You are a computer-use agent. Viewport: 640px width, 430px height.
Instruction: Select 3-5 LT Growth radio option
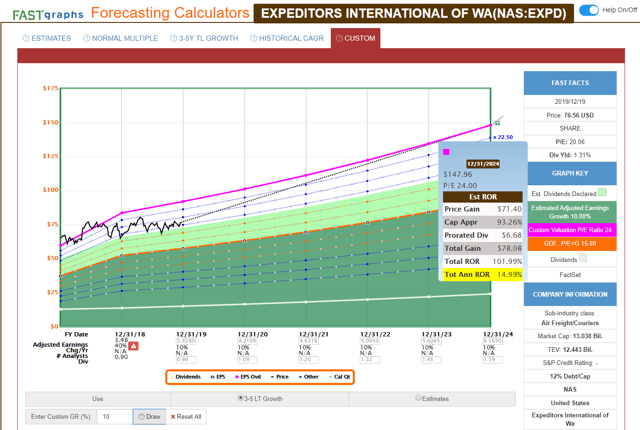[x=240, y=397]
